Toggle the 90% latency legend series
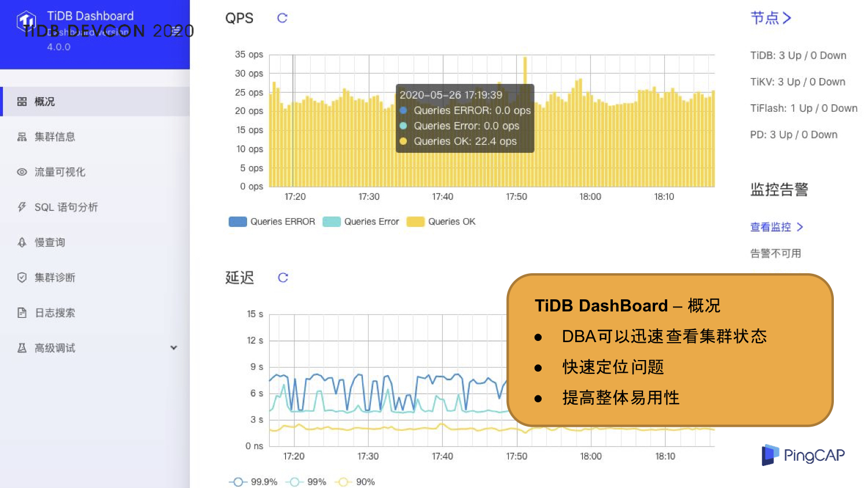 tap(355, 482)
